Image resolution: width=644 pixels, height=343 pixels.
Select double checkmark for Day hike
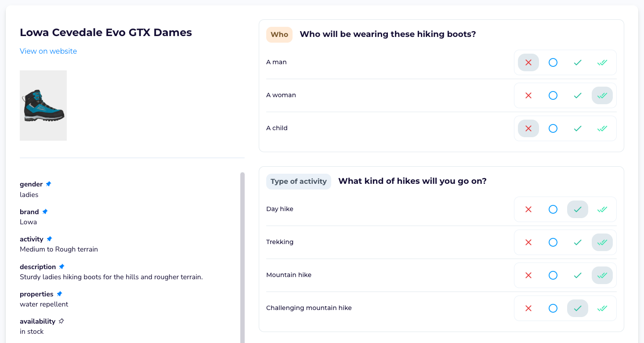coord(602,209)
